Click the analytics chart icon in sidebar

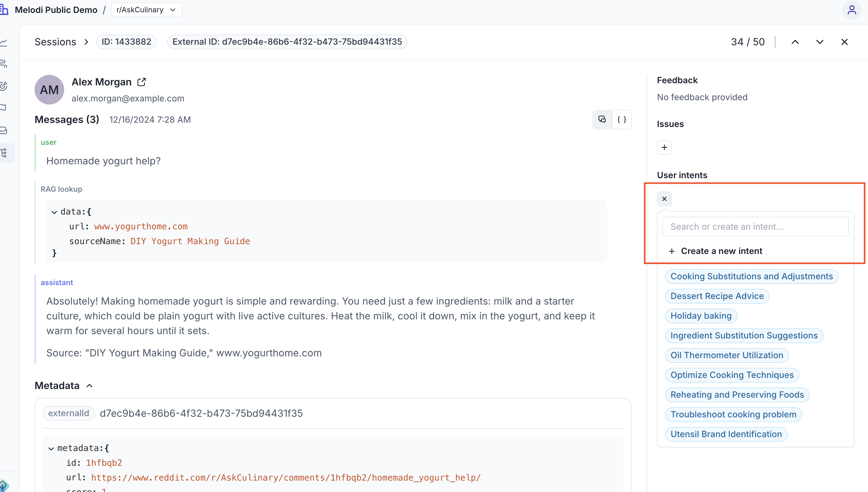coord(4,42)
